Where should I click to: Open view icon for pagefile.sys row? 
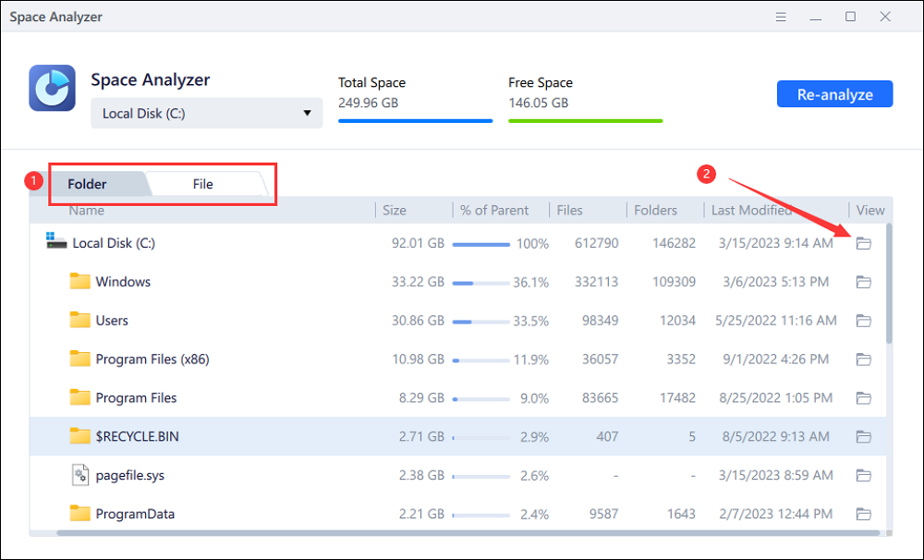[863, 475]
